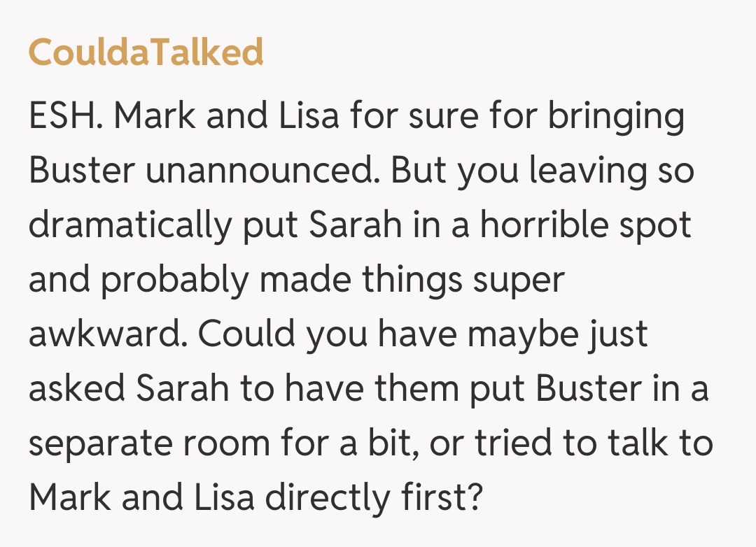
Task: Click the word 'tried' in the comment
Action: [511, 444]
